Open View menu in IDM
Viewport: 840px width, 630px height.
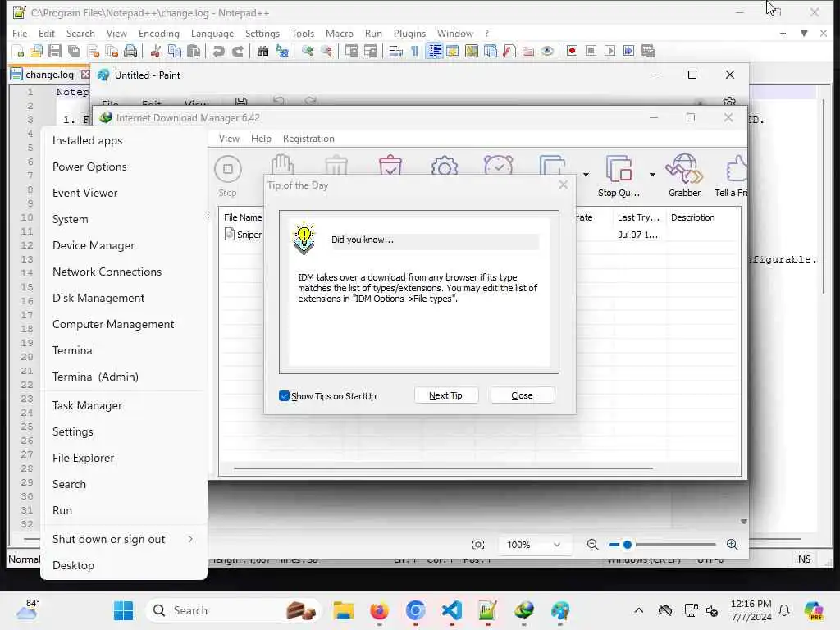pyautogui.click(x=229, y=139)
